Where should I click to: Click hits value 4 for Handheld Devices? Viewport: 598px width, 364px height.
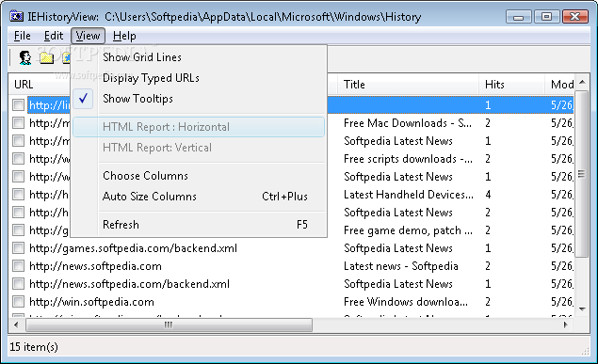(488, 195)
